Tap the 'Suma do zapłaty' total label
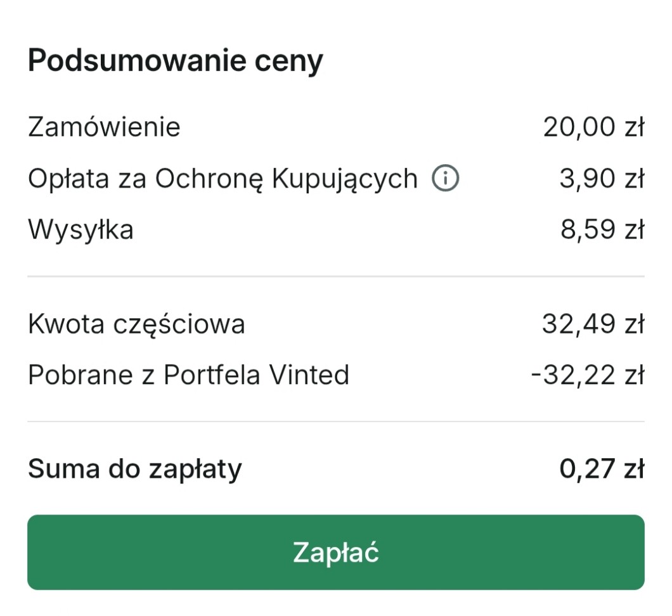The height and width of the screenshot is (616, 672). (x=135, y=470)
